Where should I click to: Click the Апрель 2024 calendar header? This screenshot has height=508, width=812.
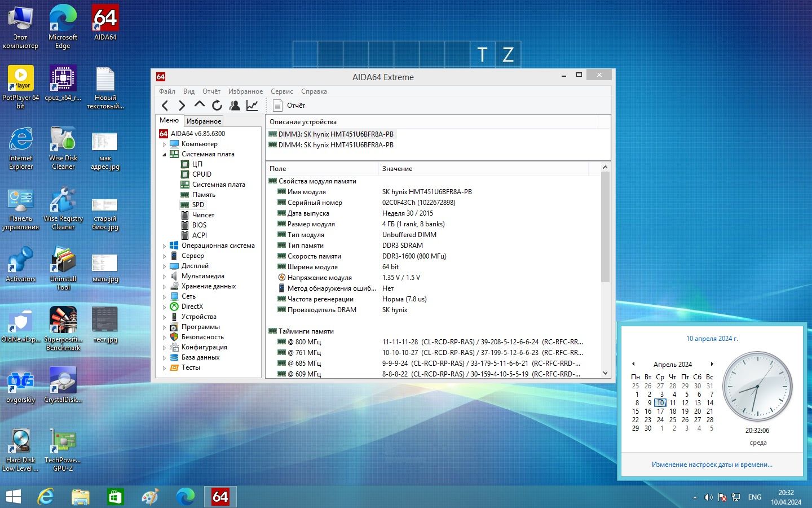672,365
